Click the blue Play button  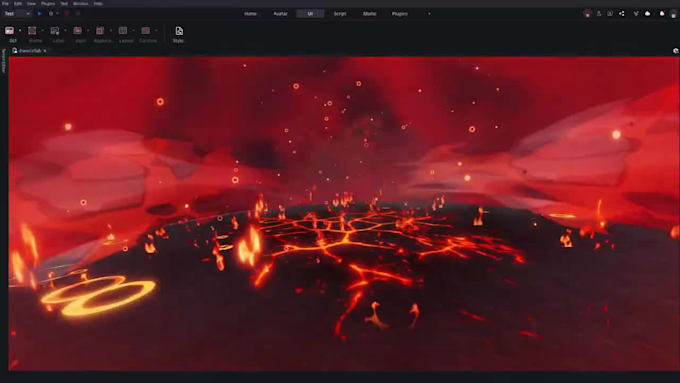click(x=39, y=14)
